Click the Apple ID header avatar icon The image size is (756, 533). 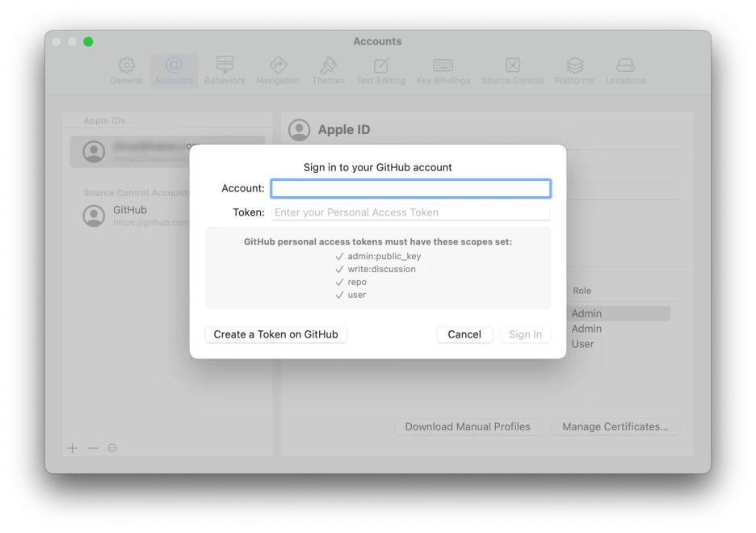pyautogui.click(x=299, y=130)
